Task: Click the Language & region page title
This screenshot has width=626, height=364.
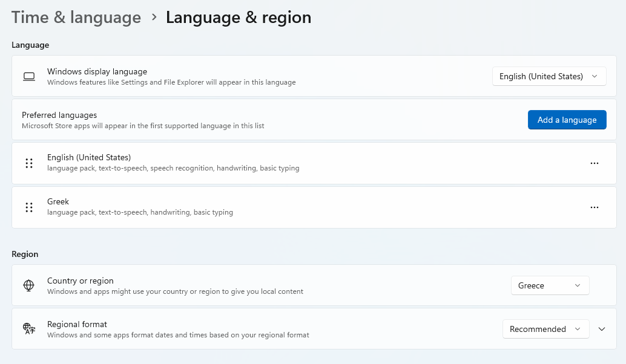Action: [x=239, y=18]
